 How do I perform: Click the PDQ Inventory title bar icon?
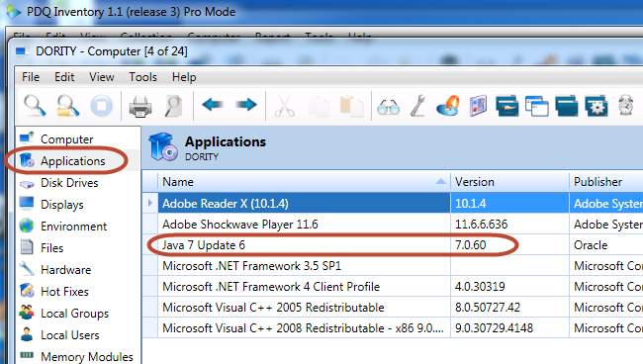(x=13, y=12)
